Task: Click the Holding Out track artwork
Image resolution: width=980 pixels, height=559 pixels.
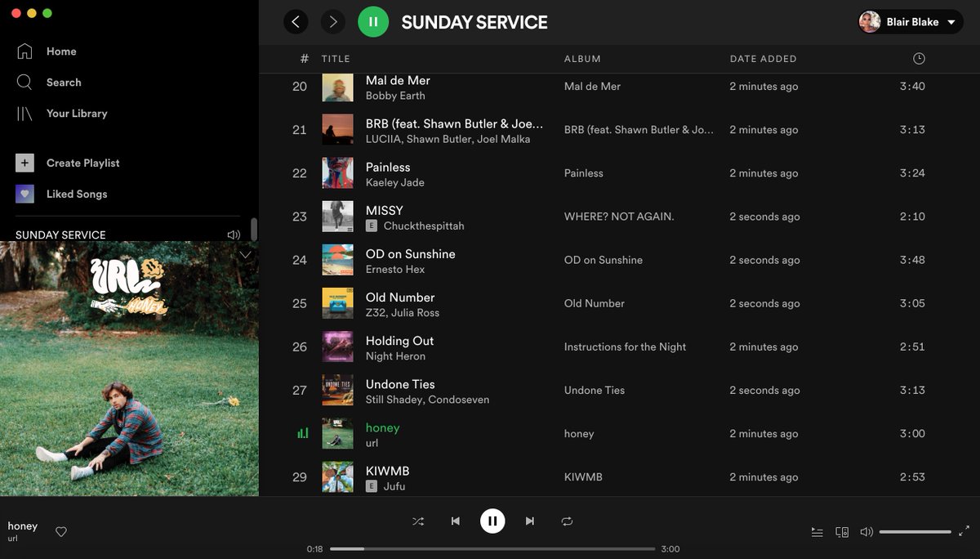Action: tap(337, 347)
